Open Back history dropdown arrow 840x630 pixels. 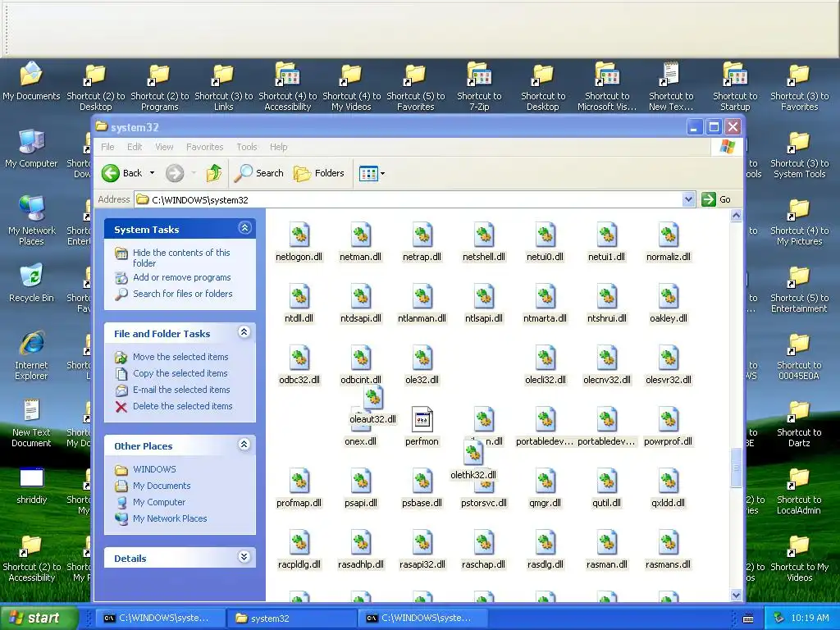click(152, 173)
